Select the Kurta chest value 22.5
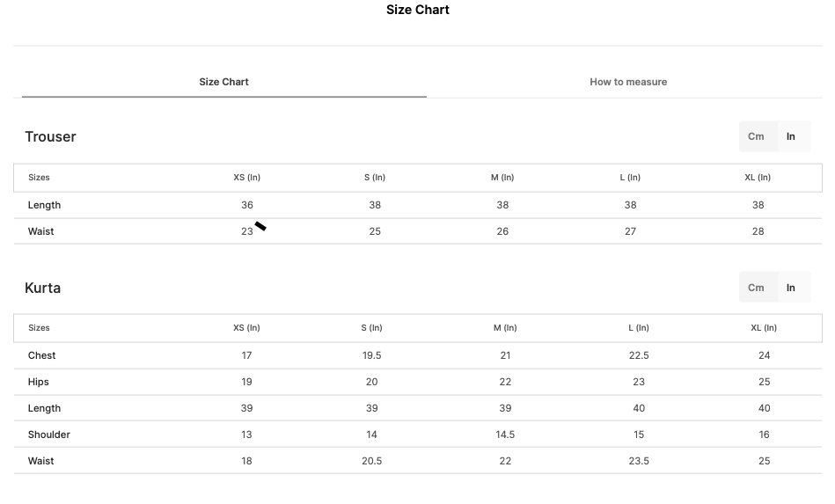Image resolution: width=835 pixels, height=504 pixels. coord(639,355)
